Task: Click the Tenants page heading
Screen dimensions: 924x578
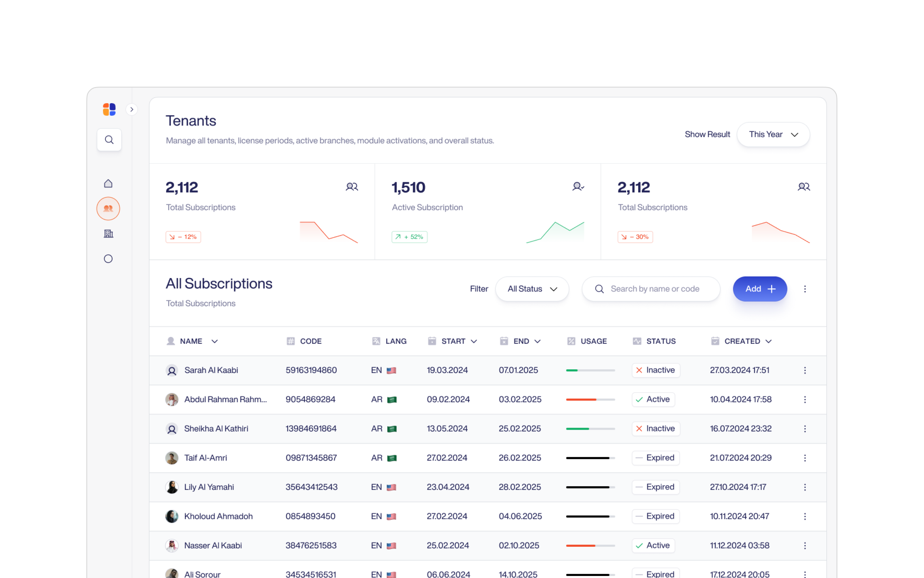Action: click(x=191, y=121)
